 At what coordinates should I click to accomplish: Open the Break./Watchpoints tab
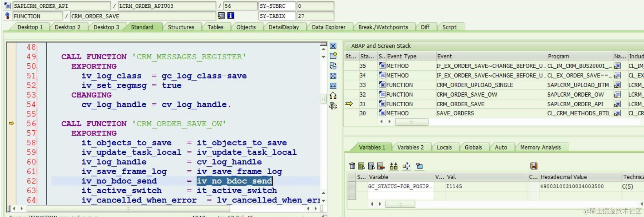pos(383,27)
